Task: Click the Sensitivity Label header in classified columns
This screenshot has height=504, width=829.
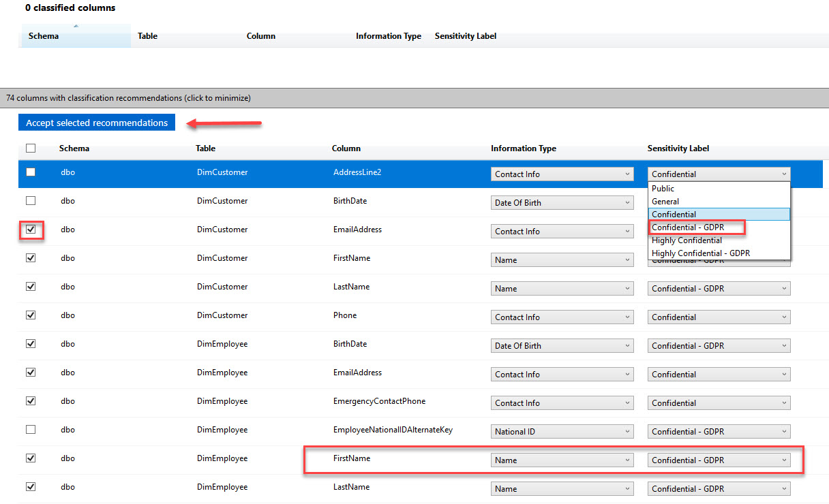Action: 465,36
